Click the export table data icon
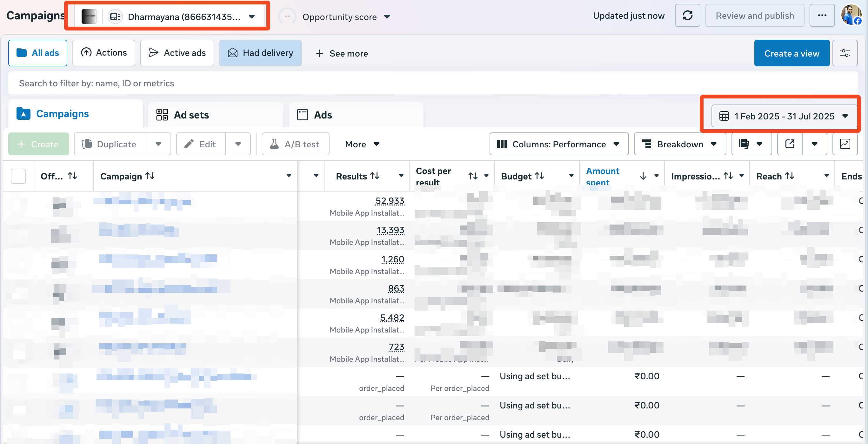Viewport: 868px width, 444px height. pyautogui.click(x=790, y=144)
